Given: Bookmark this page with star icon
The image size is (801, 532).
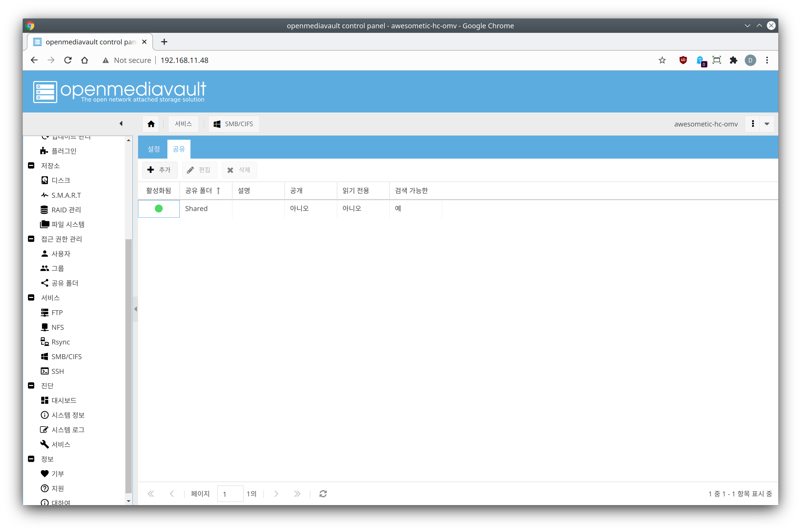Looking at the screenshot, I should (662, 60).
